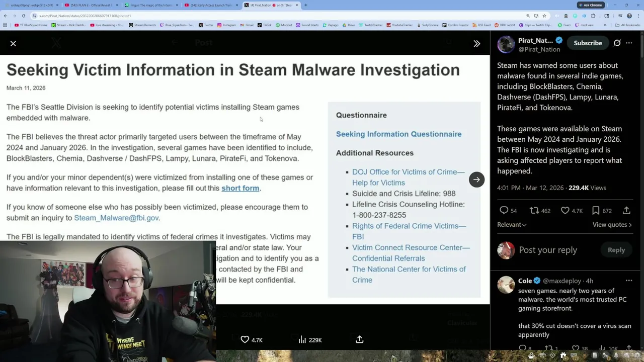Open the Twitter bookmark
Screen dimensions: 644x362
click(206, 25)
